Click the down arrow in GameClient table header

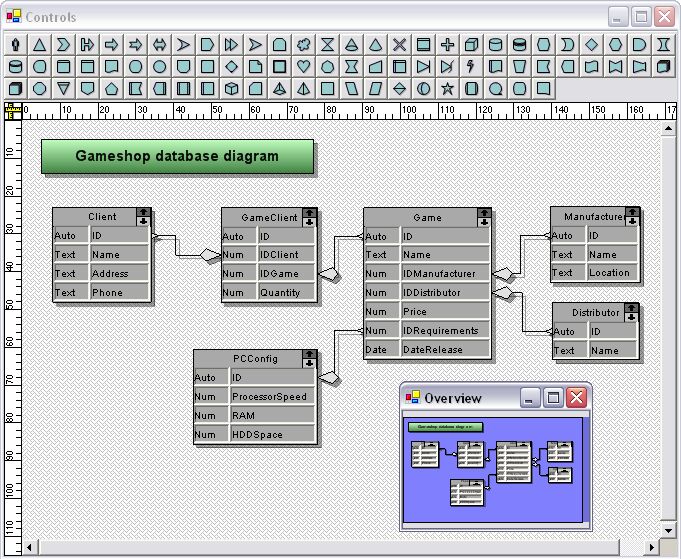pyautogui.click(x=310, y=222)
